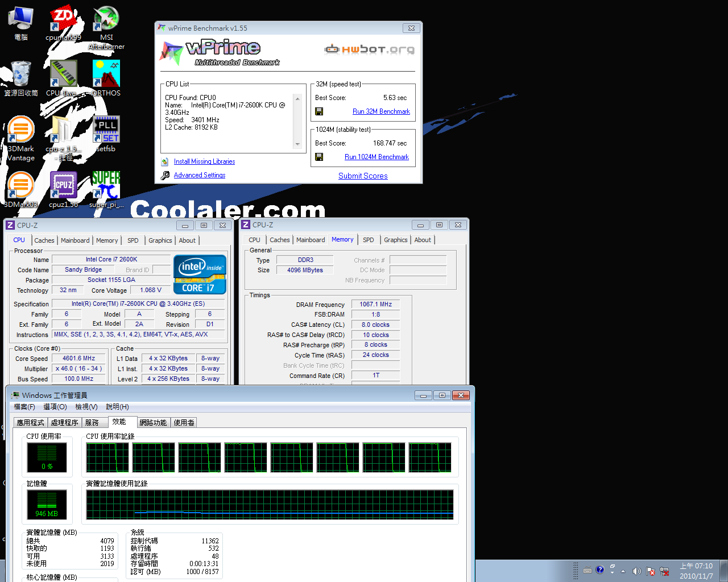The height and width of the screenshot is (582, 728).
Task: Run the 32M Benchmark link
Action: (381, 111)
